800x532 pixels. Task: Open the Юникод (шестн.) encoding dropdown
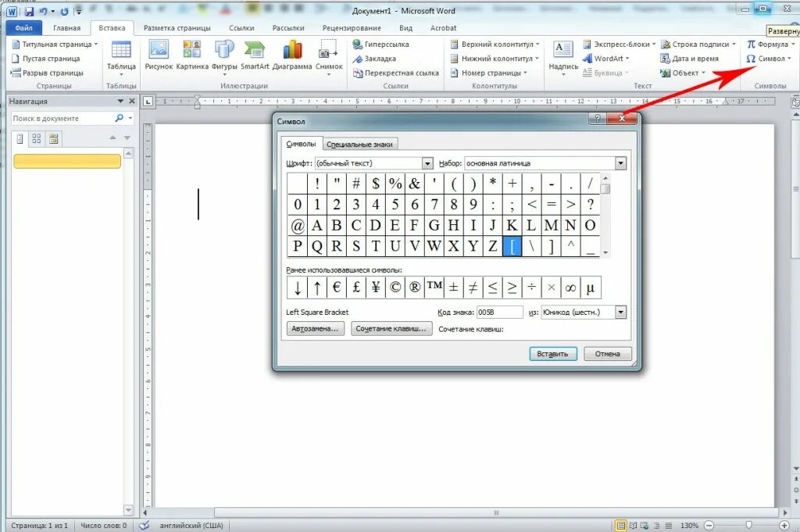620,312
